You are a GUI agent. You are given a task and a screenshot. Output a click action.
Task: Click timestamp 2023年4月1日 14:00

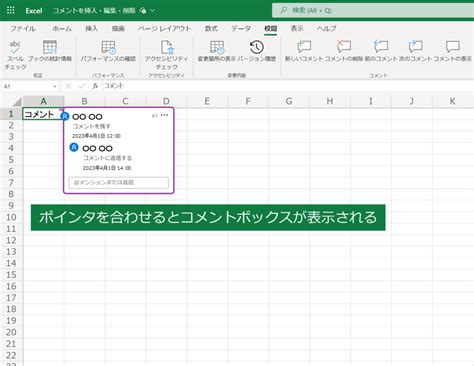[107, 168]
